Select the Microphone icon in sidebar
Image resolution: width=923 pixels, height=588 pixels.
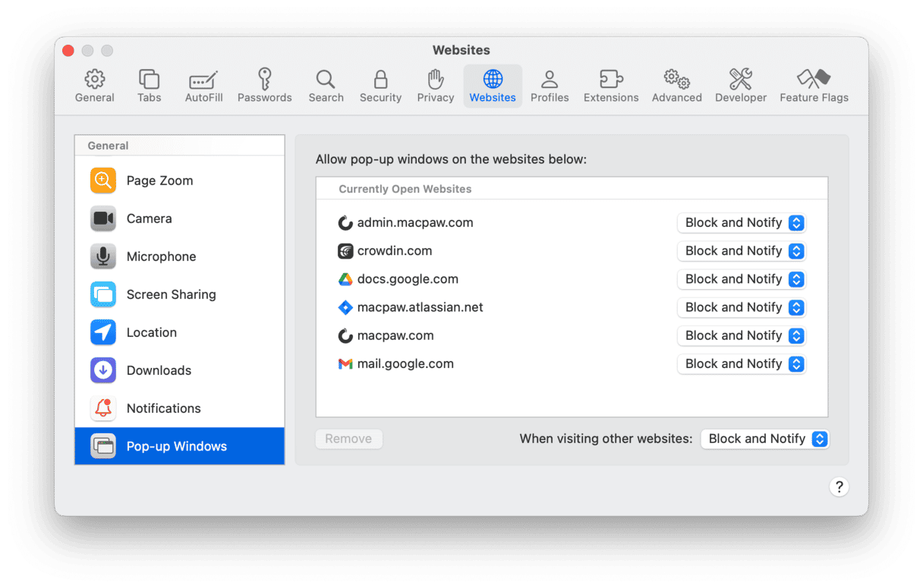[103, 256]
